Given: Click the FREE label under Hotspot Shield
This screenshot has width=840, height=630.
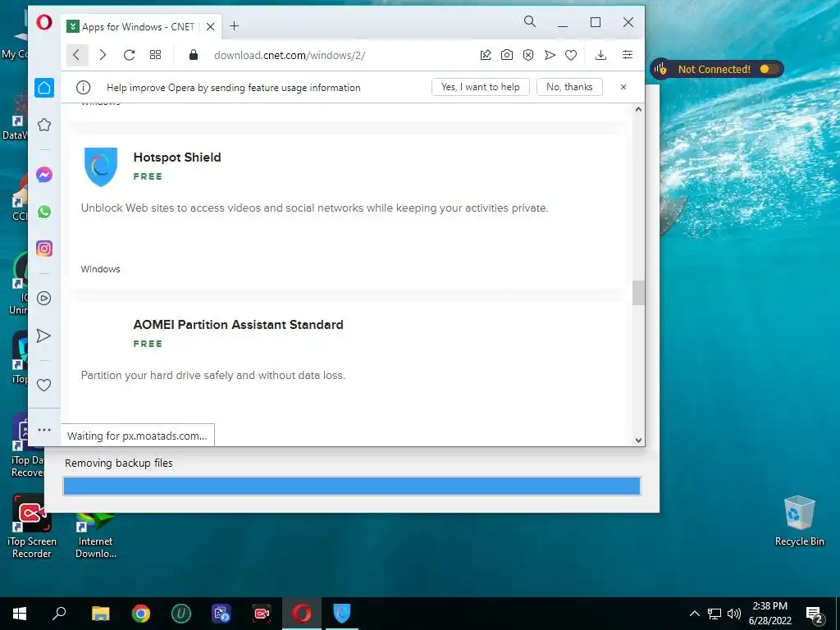Looking at the screenshot, I should 148,176.
